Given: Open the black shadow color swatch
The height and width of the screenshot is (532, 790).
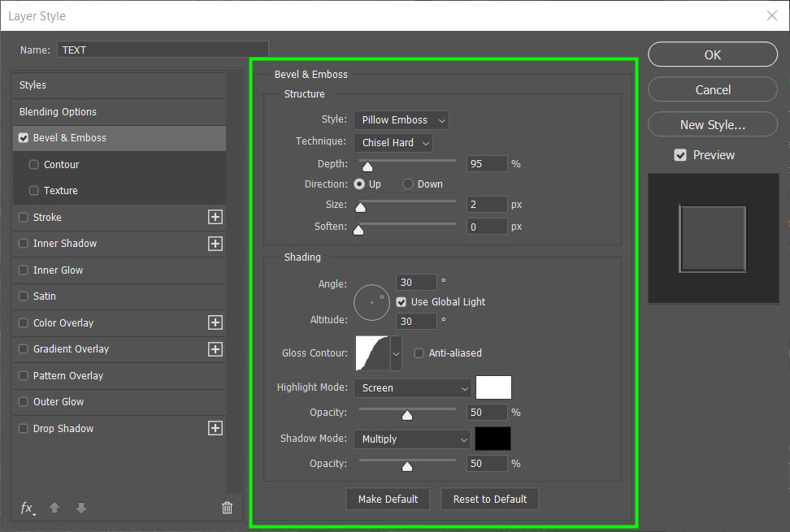Looking at the screenshot, I should click(493, 439).
